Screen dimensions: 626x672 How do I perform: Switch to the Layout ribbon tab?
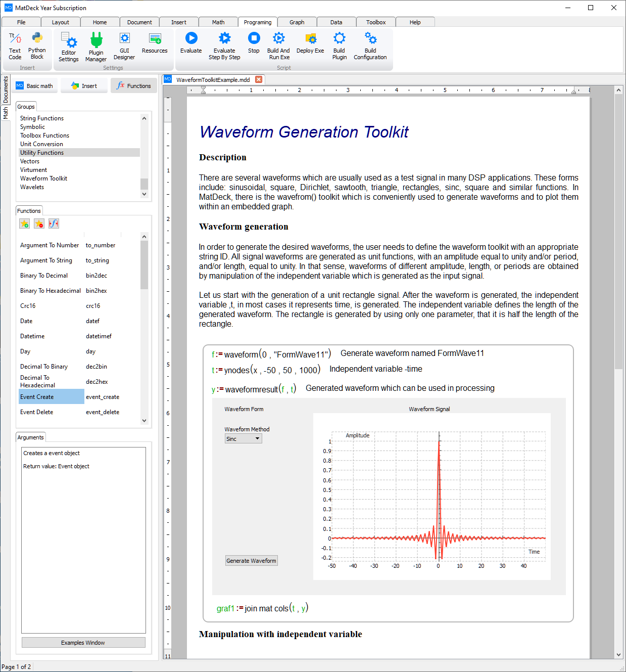pyautogui.click(x=61, y=22)
